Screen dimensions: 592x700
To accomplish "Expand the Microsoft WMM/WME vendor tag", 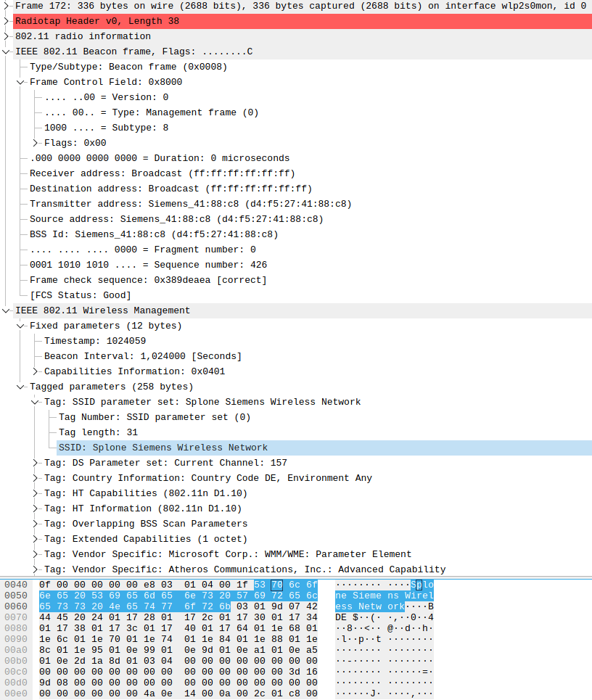I will point(35,553).
